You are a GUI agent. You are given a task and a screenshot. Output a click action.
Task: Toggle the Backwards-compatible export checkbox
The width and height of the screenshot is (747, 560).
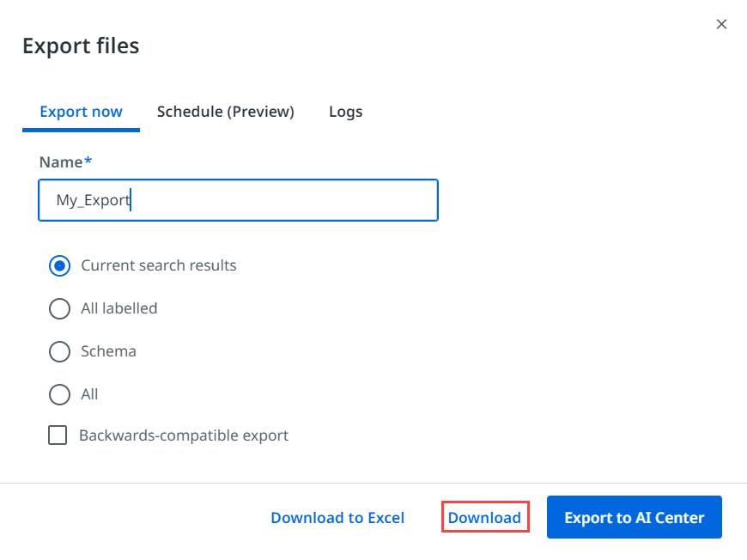58,435
